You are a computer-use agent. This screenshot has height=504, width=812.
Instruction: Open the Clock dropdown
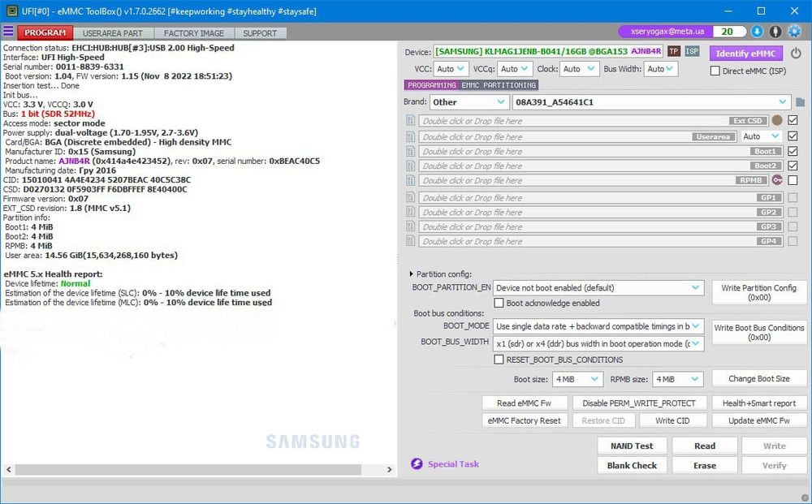click(580, 68)
